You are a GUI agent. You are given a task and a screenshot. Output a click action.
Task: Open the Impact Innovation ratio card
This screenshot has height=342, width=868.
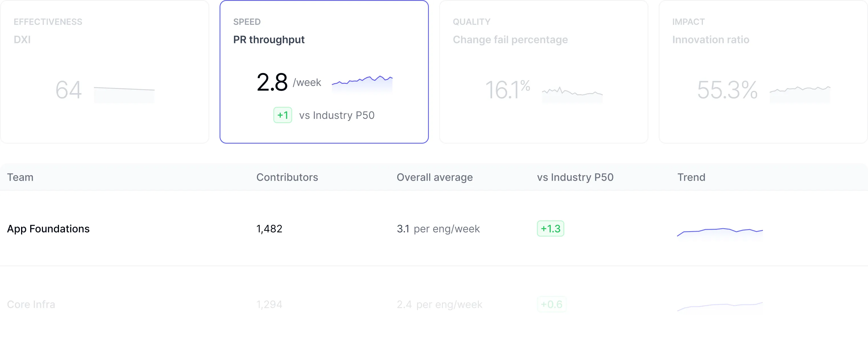coord(763,72)
